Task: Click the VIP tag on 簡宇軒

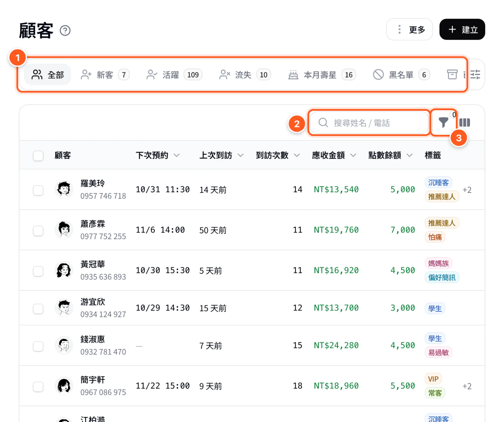Action: coord(433,379)
